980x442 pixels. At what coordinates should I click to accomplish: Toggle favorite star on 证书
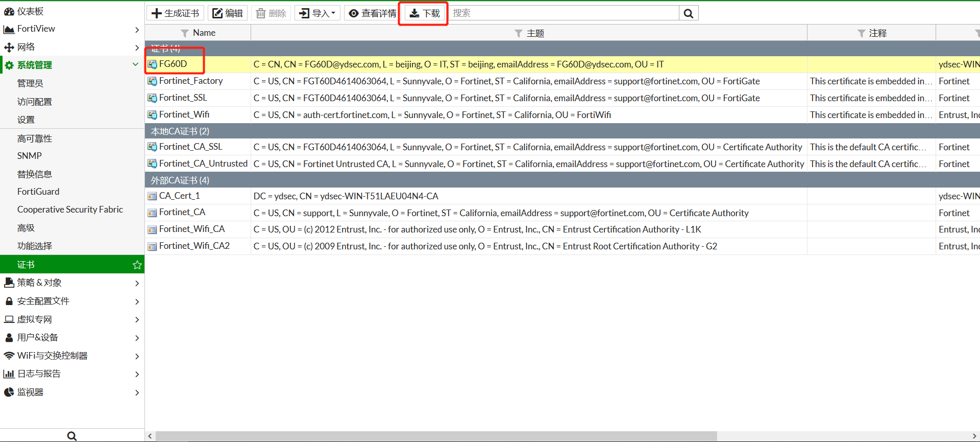coord(137,265)
